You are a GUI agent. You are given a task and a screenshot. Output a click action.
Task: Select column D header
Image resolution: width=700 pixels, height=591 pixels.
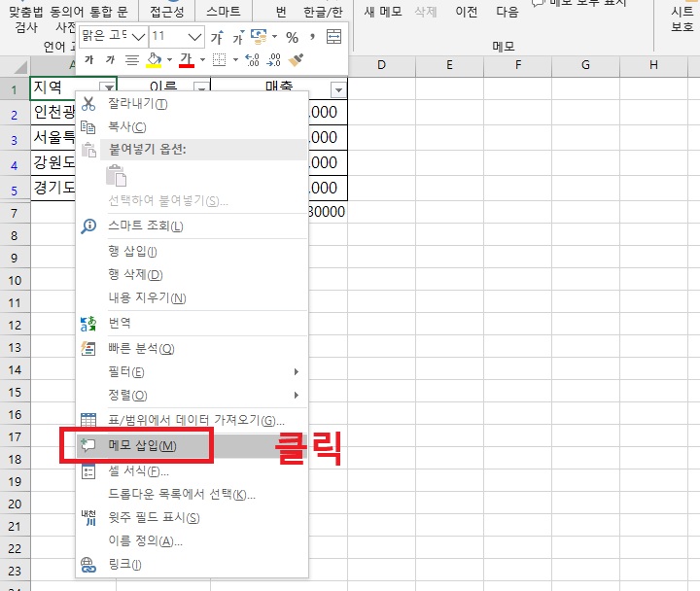(x=382, y=65)
